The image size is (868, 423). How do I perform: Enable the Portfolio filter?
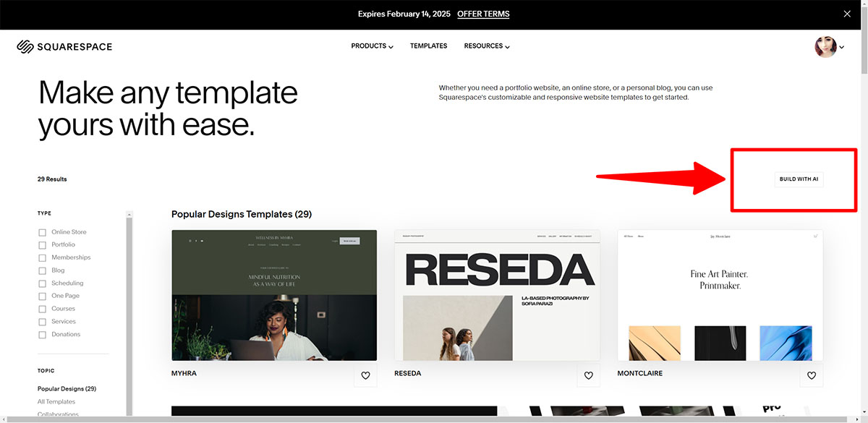42,244
